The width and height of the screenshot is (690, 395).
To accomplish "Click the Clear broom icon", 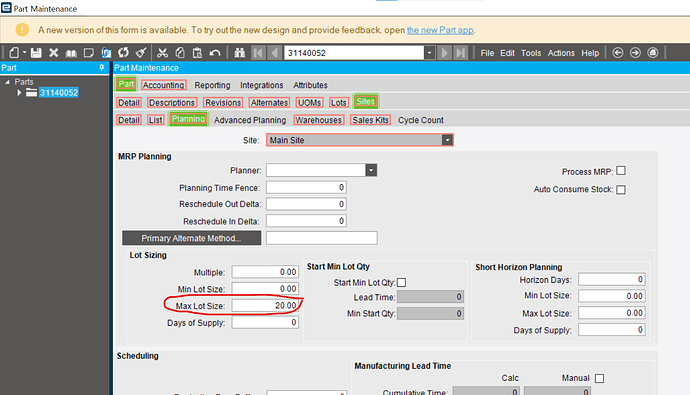I will [x=141, y=53].
